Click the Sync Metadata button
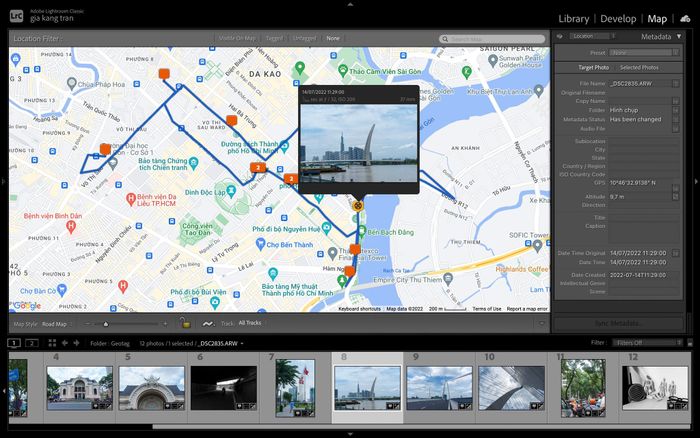Viewport: 700px width, 438px height. [x=619, y=323]
